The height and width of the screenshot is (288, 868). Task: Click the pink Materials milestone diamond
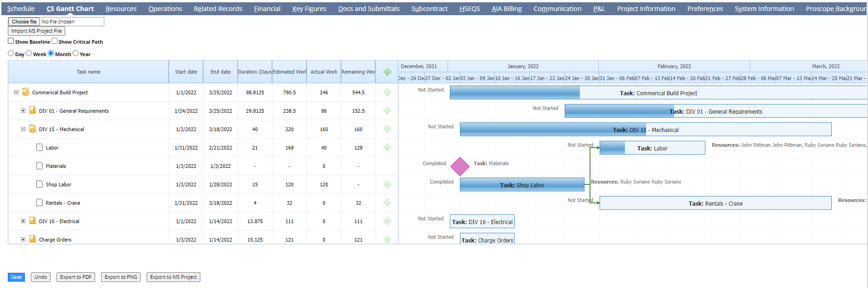coord(460,167)
